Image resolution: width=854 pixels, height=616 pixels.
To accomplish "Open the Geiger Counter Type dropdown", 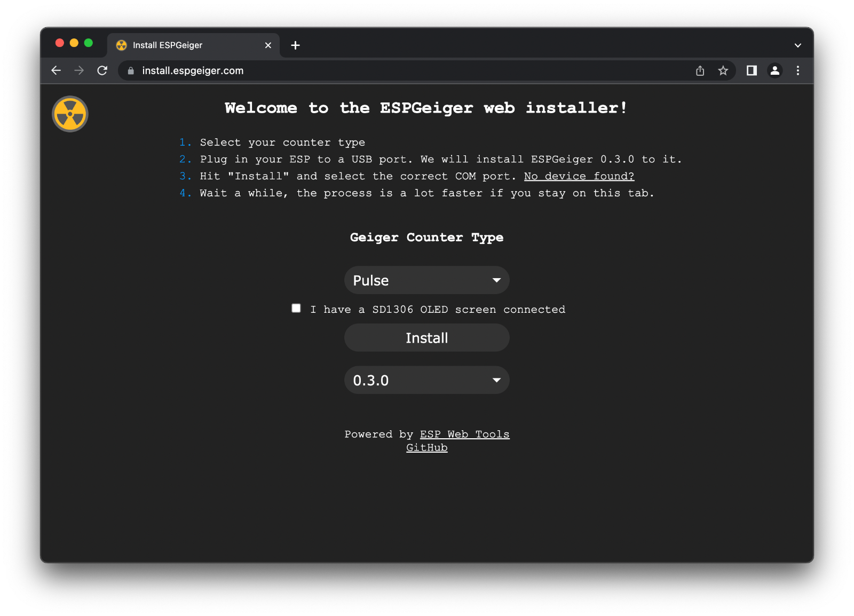I will coord(427,280).
